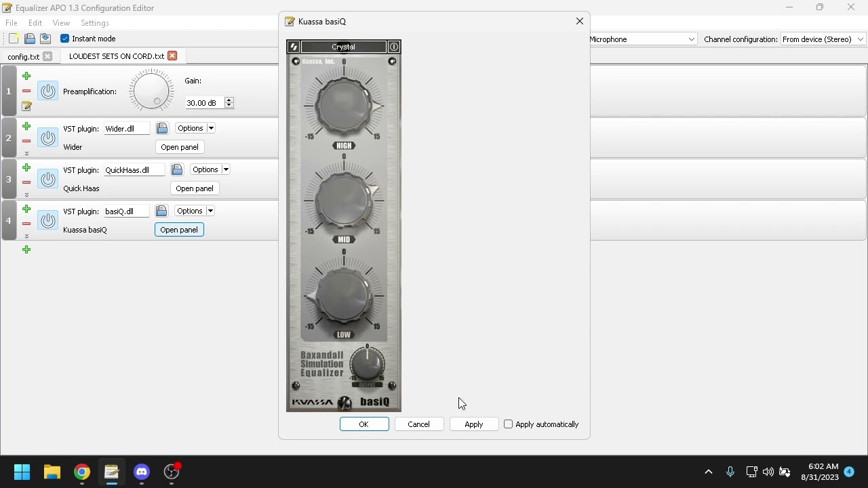Click the Preamplification gain dial
The image size is (868, 488).
(151, 91)
